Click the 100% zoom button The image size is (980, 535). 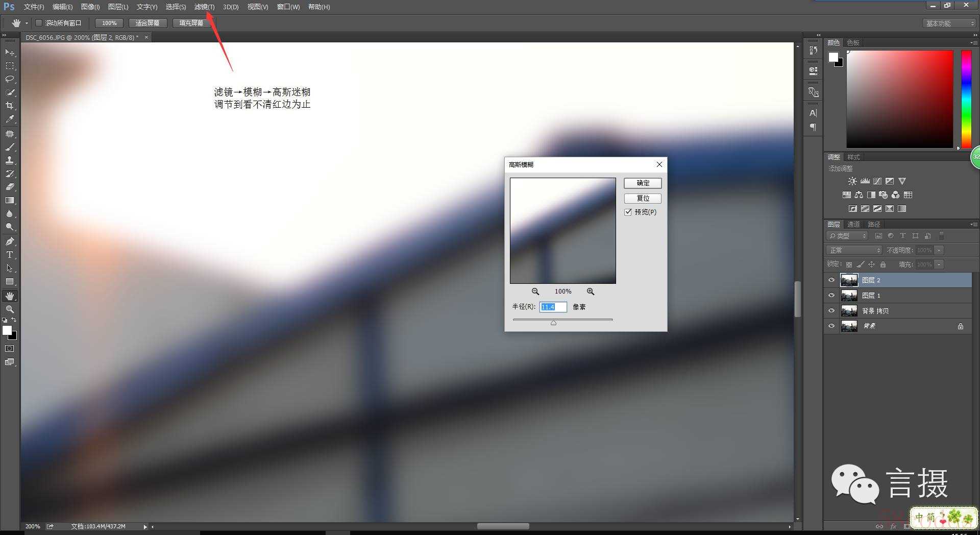click(109, 23)
